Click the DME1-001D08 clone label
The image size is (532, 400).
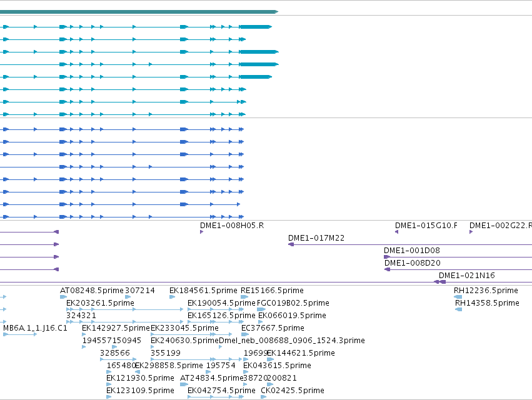[412, 251]
